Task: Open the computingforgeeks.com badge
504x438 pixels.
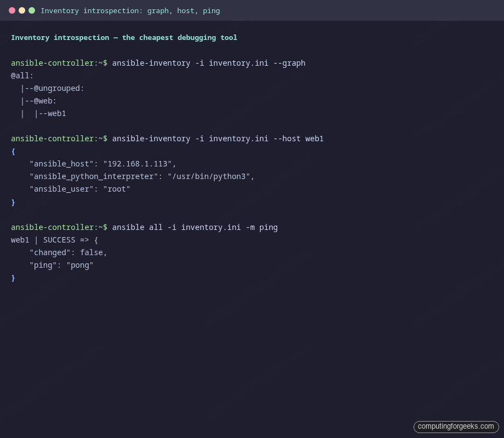Action: coord(456,427)
